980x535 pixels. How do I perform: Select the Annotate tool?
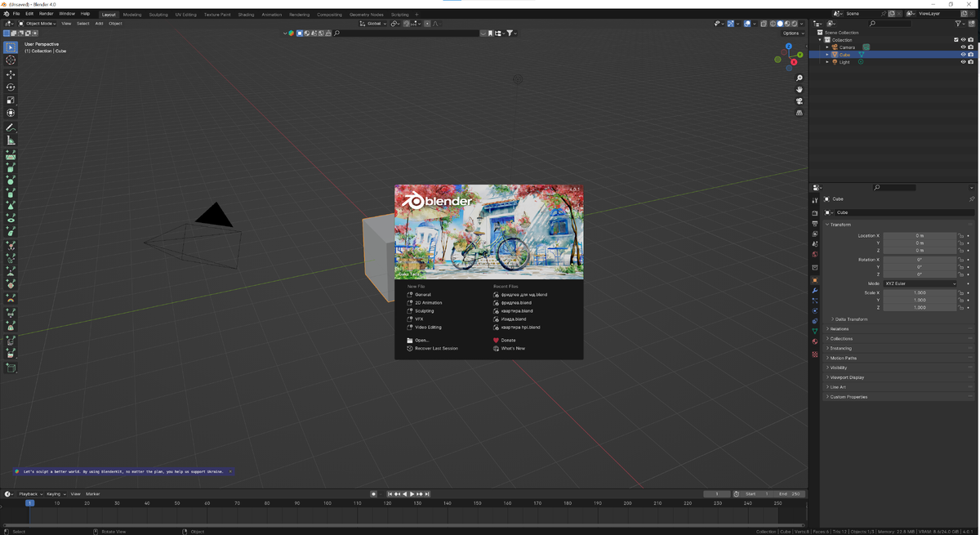[11, 128]
